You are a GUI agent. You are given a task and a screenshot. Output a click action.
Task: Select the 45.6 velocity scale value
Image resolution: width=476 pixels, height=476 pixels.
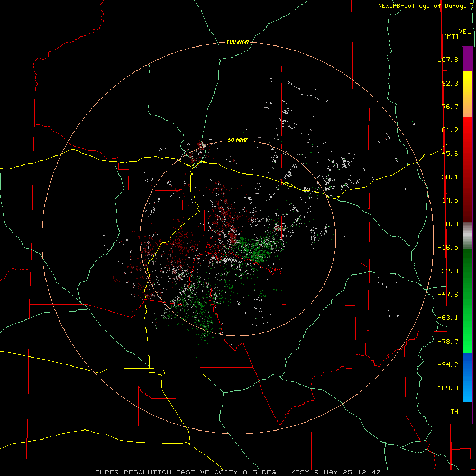[450, 153]
